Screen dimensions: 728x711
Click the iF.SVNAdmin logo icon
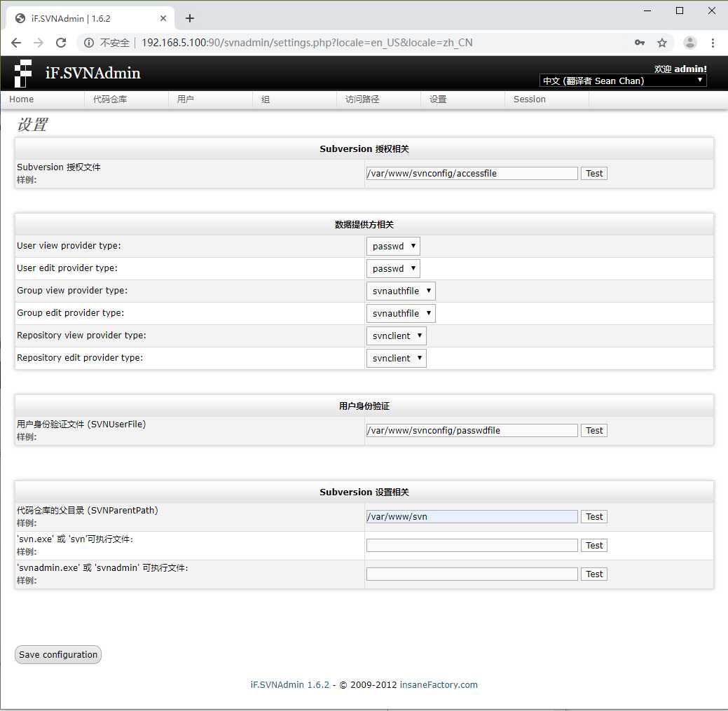(x=23, y=74)
